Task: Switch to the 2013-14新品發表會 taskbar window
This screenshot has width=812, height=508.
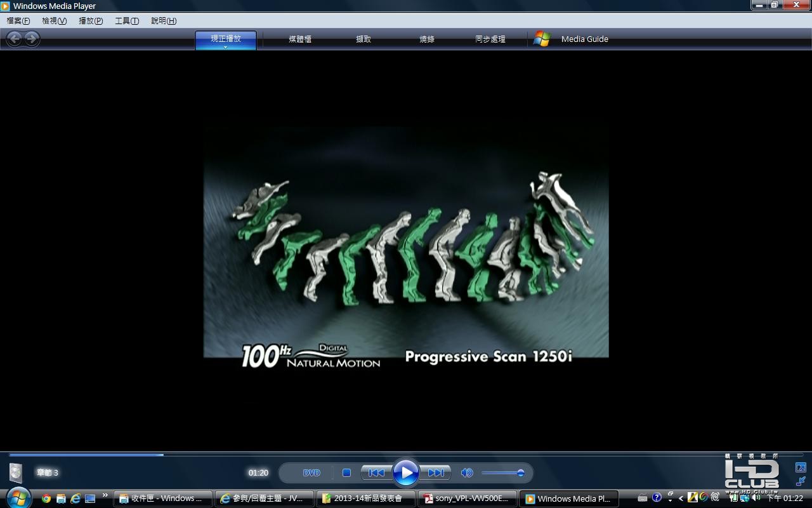Action: tap(365, 498)
